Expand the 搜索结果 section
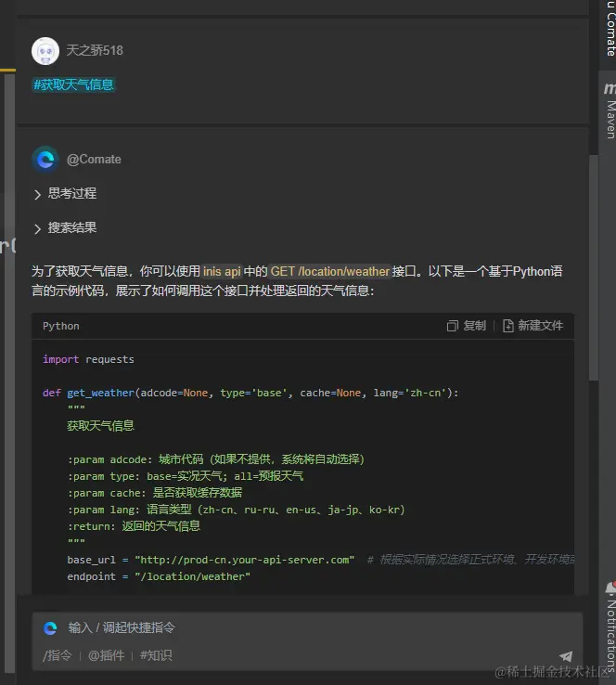The image size is (616, 685). pos(66,228)
